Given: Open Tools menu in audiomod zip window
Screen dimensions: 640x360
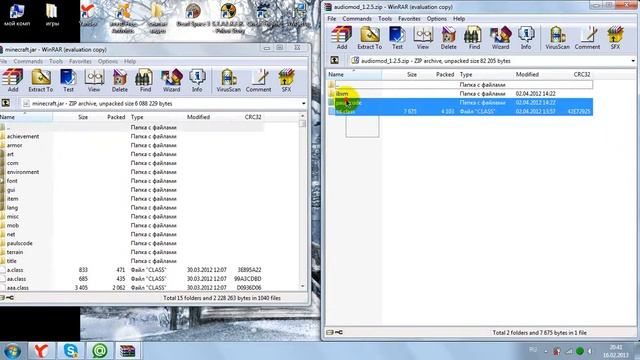Looking at the screenshot, I should (x=384, y=19).
